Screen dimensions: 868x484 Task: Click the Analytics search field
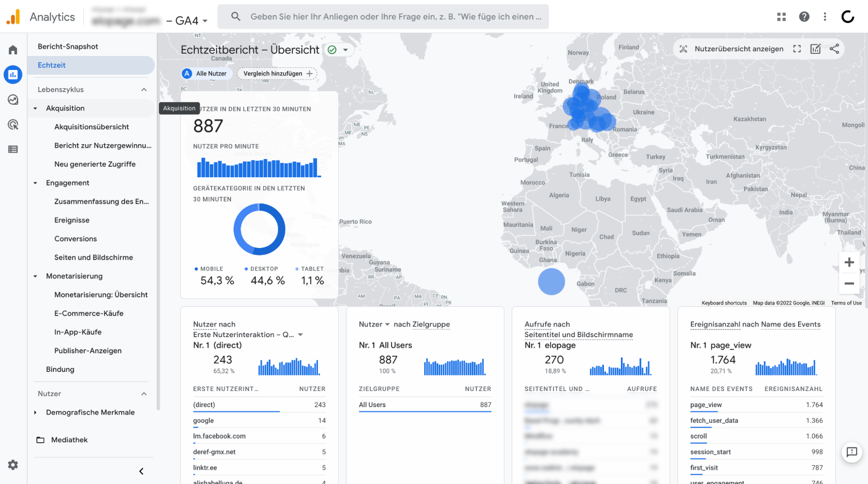pos(383,17)
